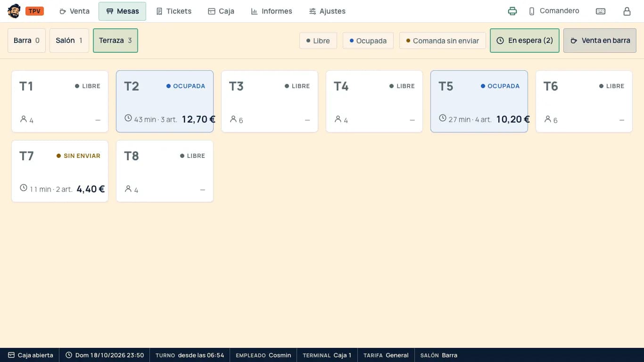Change the Empleado Cosmin selector
This screenshot has height=362, width=644.
(x=264, y=355)
